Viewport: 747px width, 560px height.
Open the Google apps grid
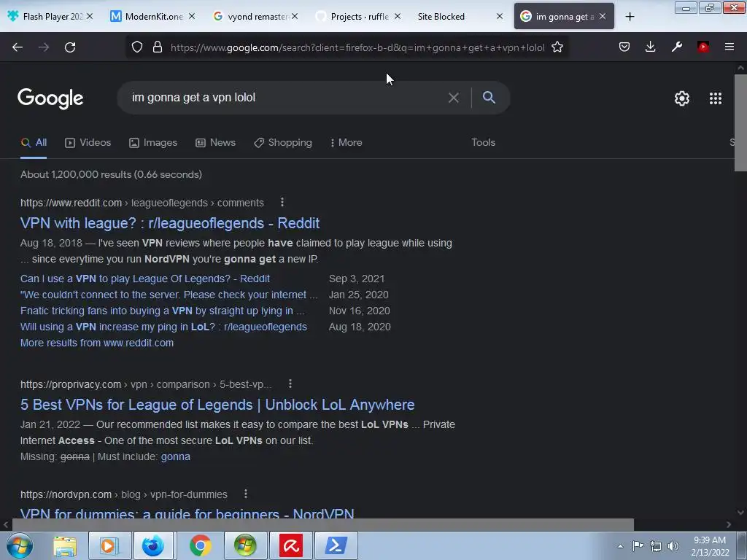715,98
